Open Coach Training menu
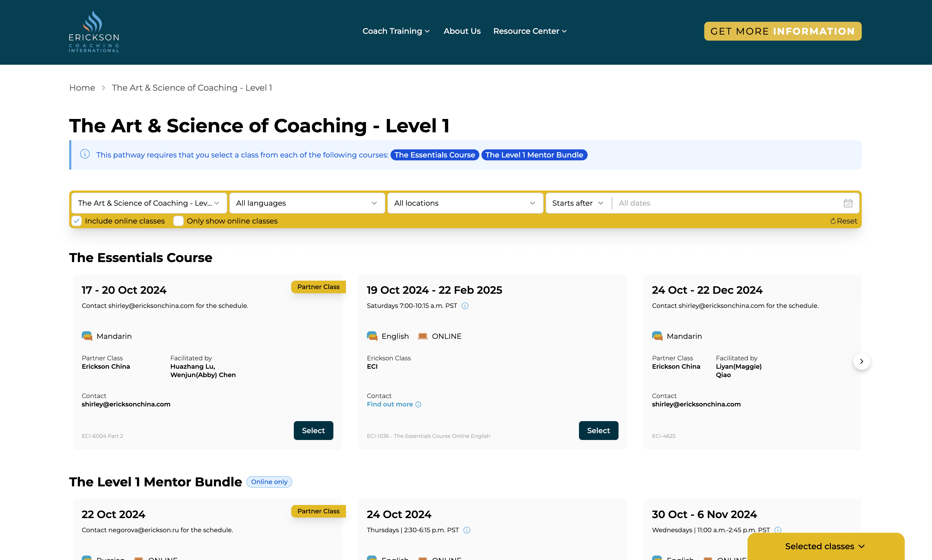Viewport: 932px width, 560px height. [396, 31]
